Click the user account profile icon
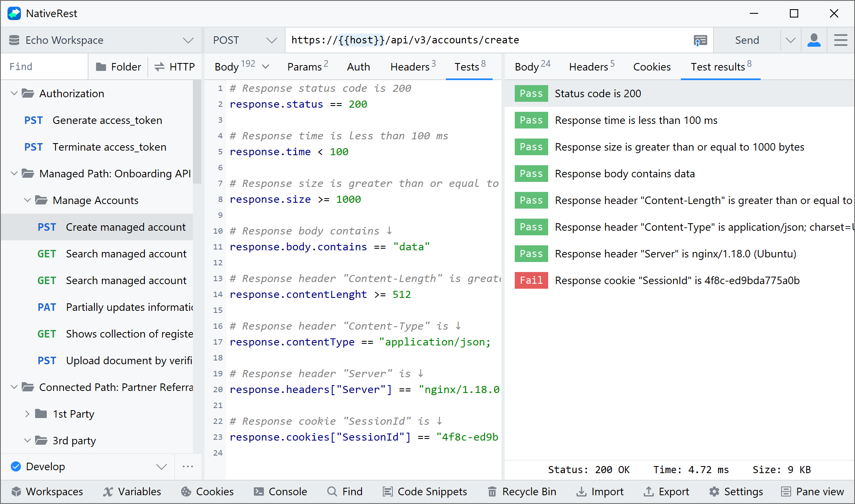Image resolution: width=855 pixels, height=504 pixels. click(x=814, y=40)
